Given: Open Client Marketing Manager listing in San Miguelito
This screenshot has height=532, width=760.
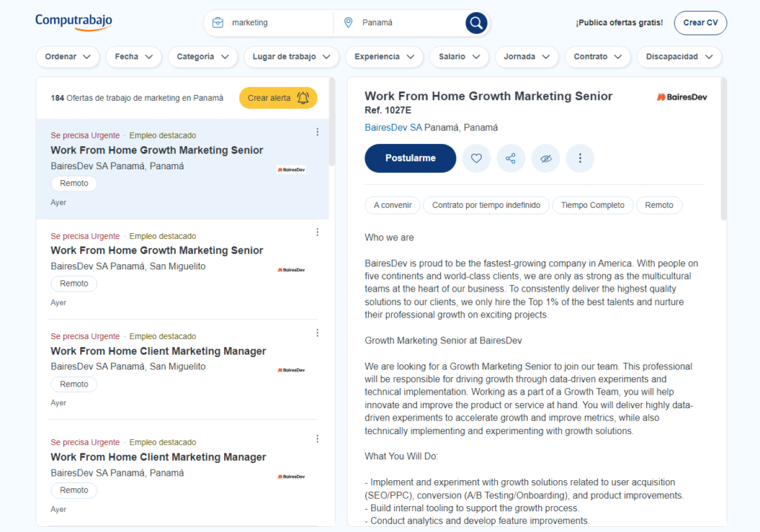Looking at the screenshot, I should click(158, 351).
